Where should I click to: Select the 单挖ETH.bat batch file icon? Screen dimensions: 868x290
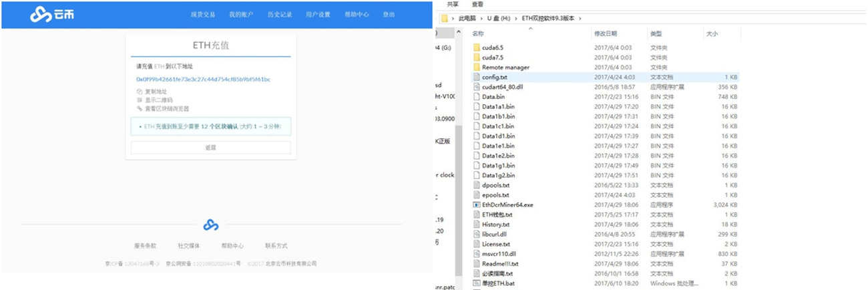pyautogui.click(x=476, y=283)
